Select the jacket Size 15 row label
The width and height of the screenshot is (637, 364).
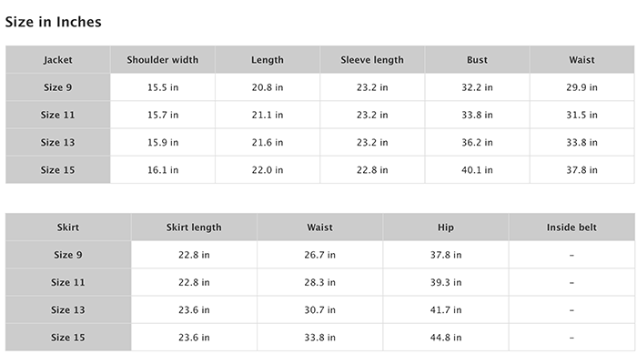pyautogui.click(x=57, y=170)
